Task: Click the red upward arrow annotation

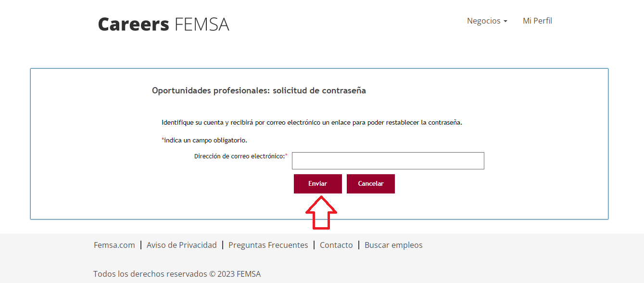Action: (321, 212)
